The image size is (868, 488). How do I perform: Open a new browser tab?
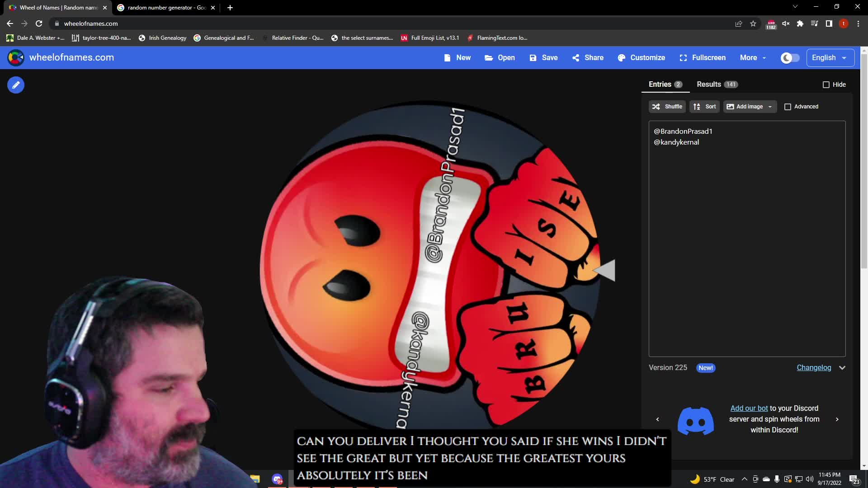tap(230, 8)
